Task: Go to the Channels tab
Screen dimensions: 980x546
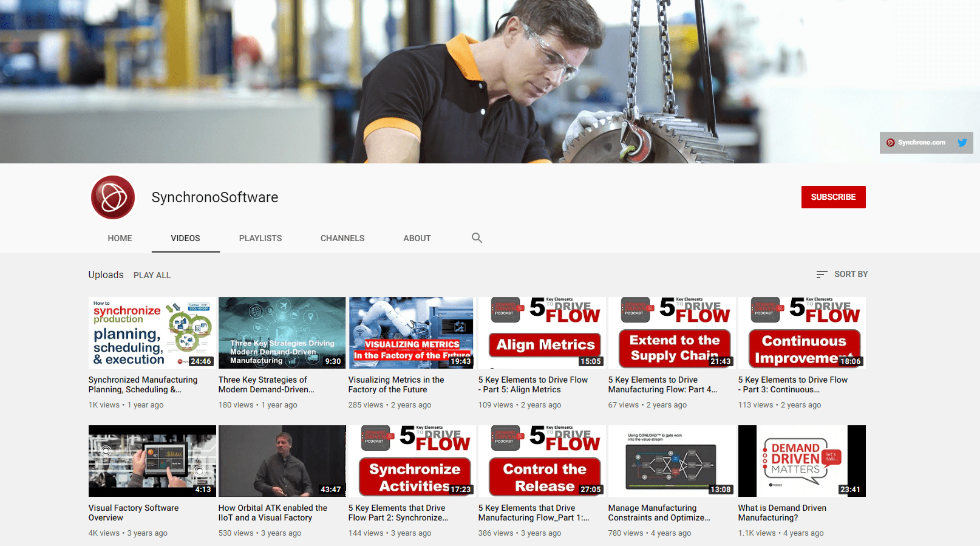Action: (x=342, y=238)
